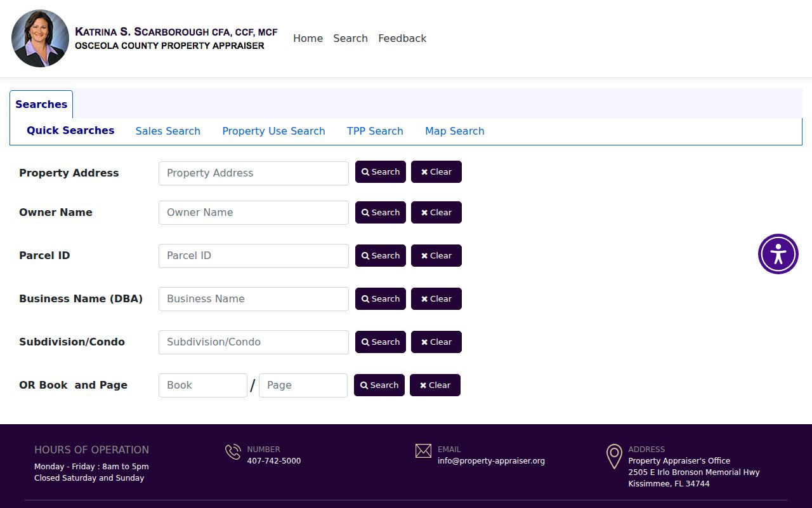Clear the Property Address field
The image size is (812, 508).
point(436,172)
